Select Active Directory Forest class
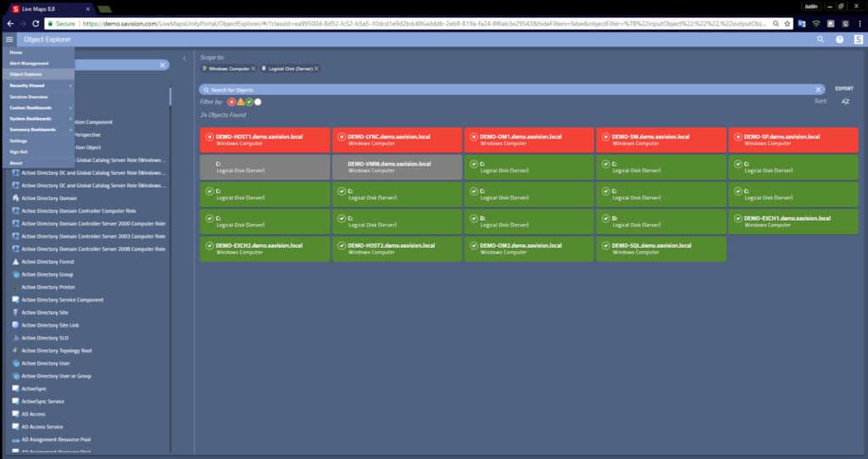 coord(47,261)
